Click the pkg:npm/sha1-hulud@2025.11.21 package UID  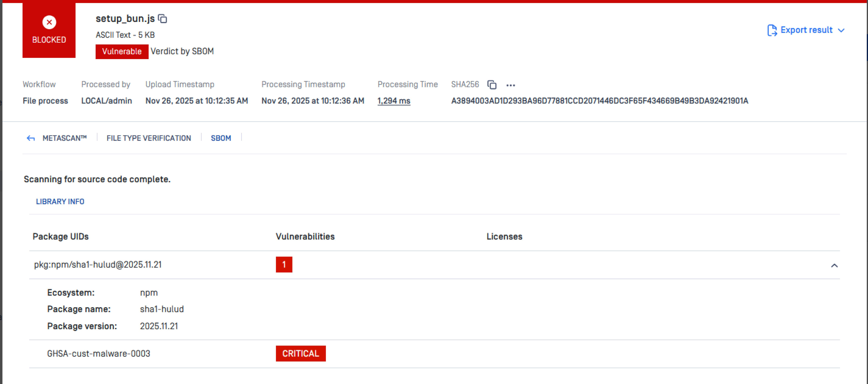(x=98, y=265)
